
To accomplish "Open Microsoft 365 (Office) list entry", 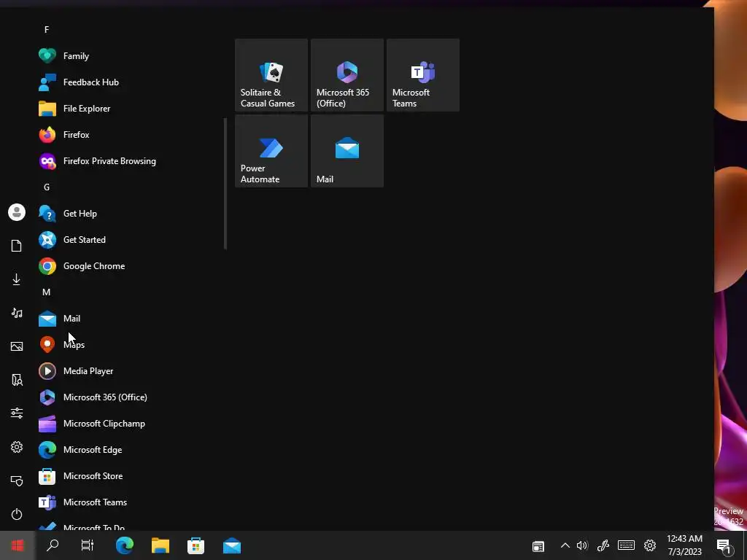I will 128,397.
